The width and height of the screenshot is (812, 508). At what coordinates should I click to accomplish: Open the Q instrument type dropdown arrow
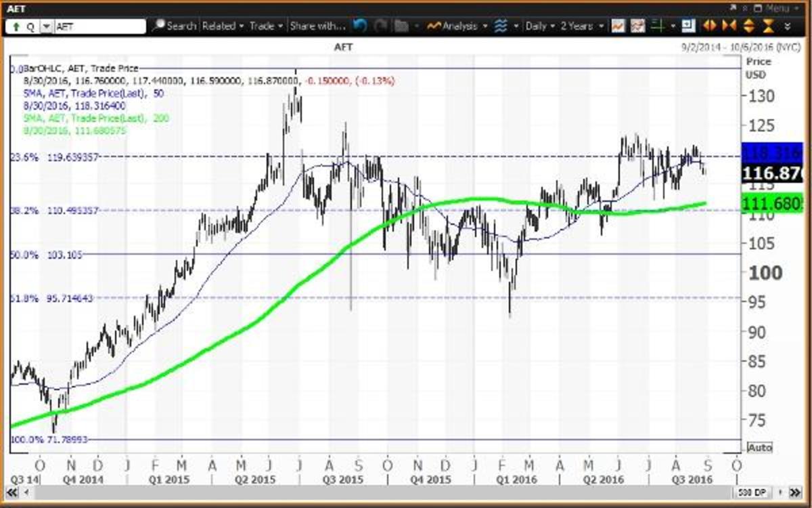click(46, 26)
